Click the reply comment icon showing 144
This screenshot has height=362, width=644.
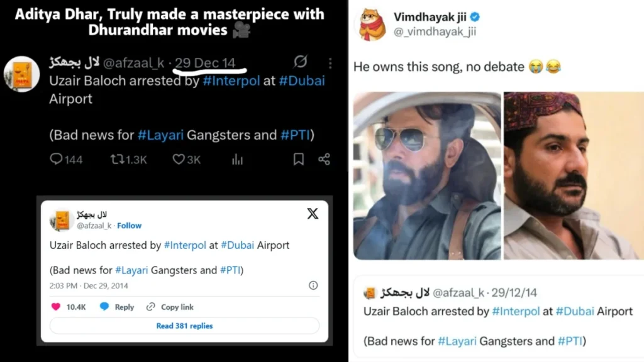click(x=56, y=160)
